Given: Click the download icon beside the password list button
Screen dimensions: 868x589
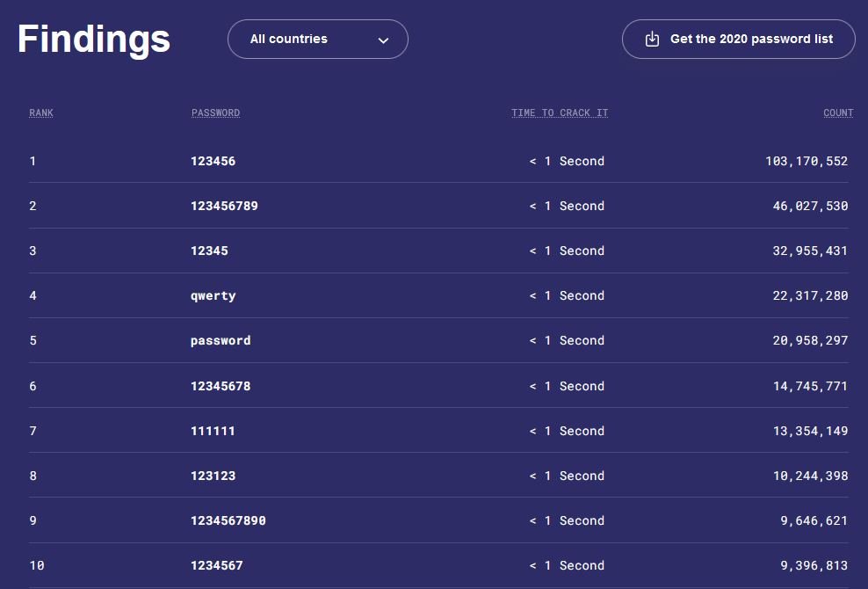Looking at the screenshot, I should 652,40.
